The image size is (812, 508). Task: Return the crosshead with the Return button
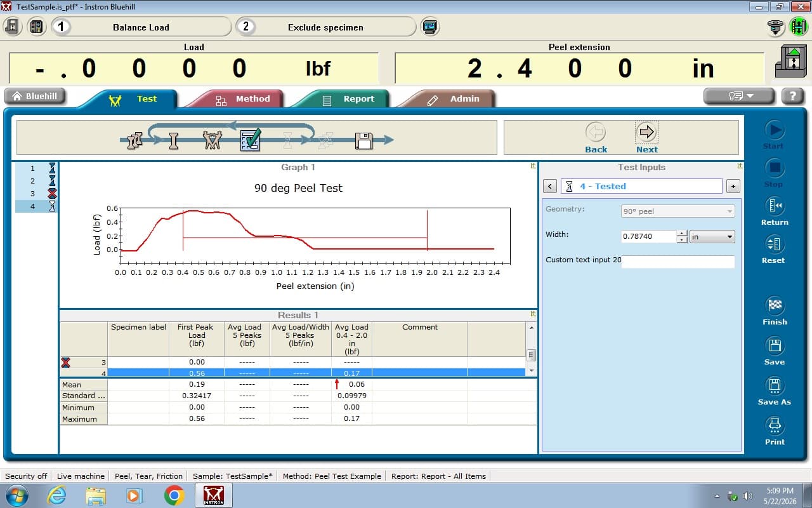[x=774, y=211]
